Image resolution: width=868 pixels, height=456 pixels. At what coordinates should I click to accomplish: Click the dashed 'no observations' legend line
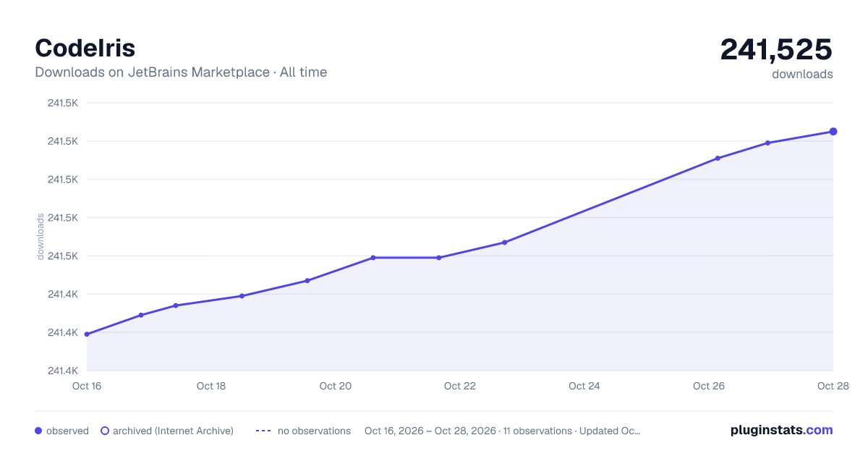(263, 431)
